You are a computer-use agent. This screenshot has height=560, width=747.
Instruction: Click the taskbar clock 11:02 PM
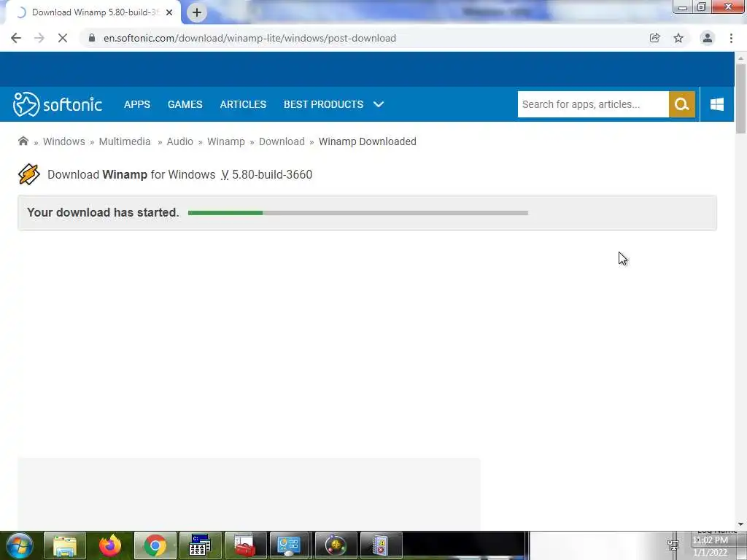tap(711, 540)
